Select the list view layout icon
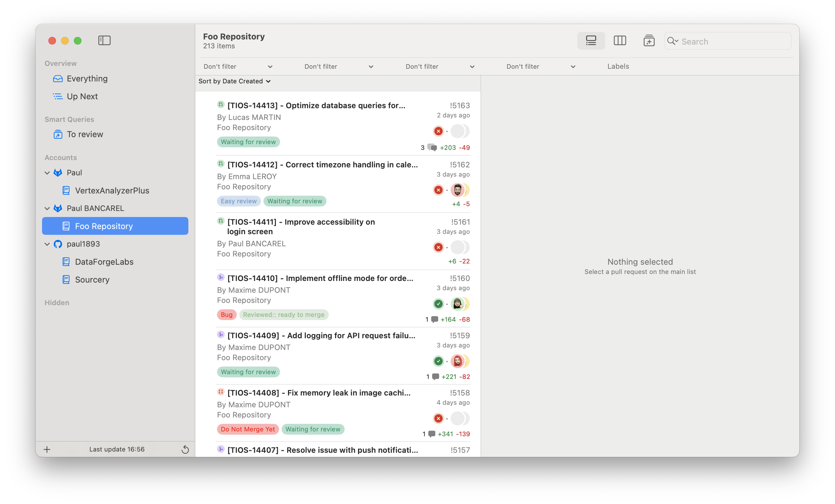Screen dimensions: 835x504 pos(591,40)
